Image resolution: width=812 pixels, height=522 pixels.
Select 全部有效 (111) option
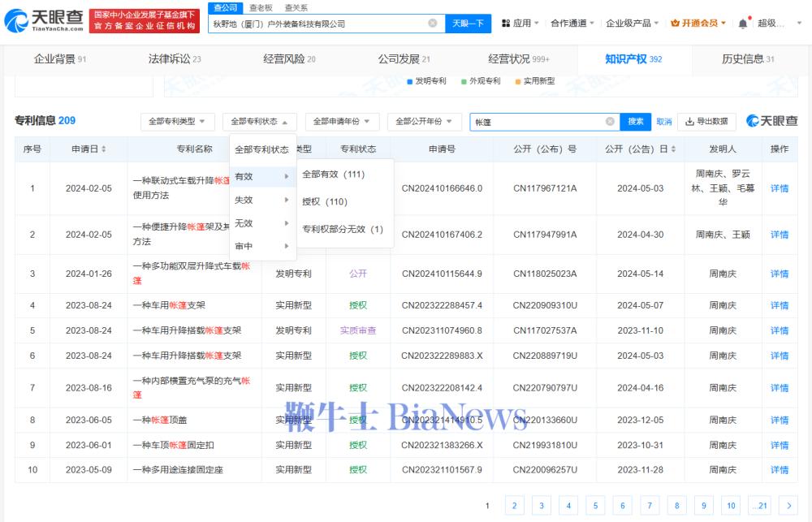tap(334, 175)
